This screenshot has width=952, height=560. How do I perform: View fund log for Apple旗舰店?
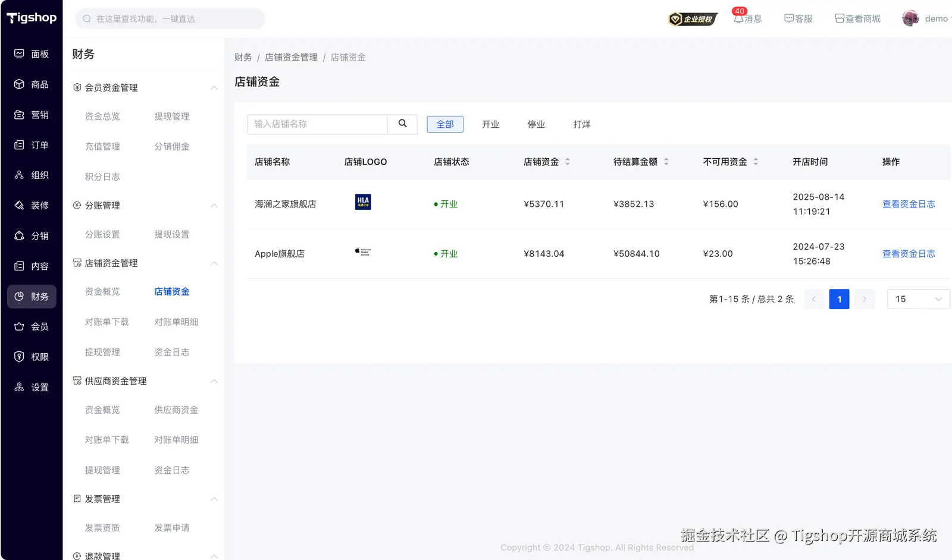click(909, 254)
